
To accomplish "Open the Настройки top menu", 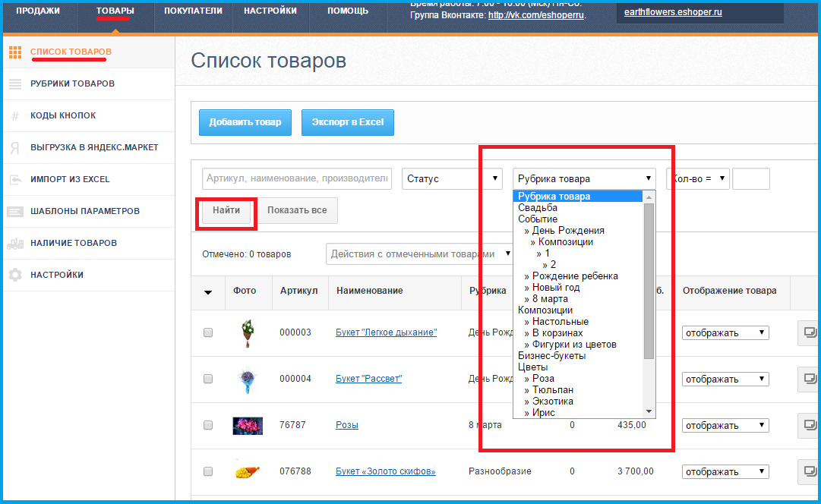I will click(270, 11).
